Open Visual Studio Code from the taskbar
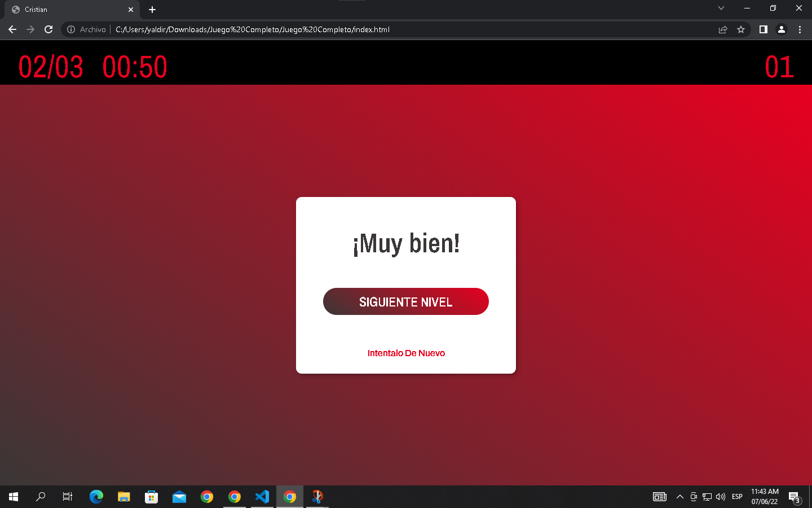The width and height of the screenshot is (812, 508). point(262,497)
